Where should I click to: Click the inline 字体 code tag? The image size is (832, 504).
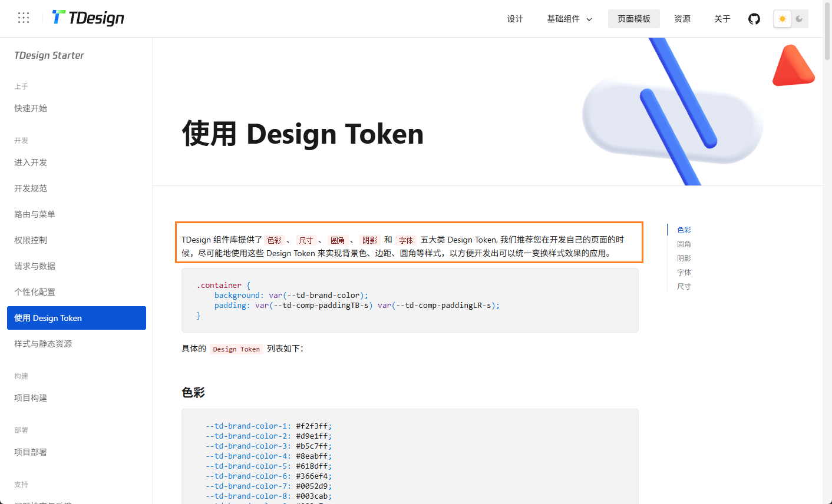[407, 240]
